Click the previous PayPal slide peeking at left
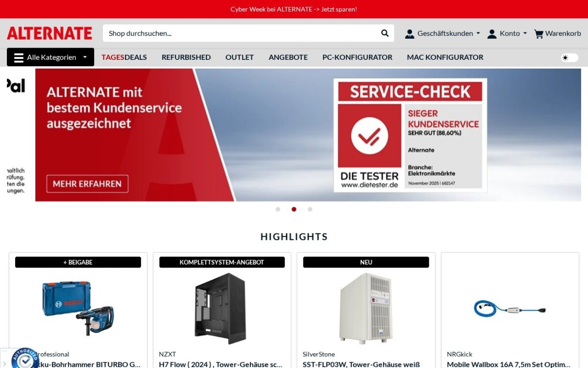This screenshot has width=588, height=368. (16, 135)
